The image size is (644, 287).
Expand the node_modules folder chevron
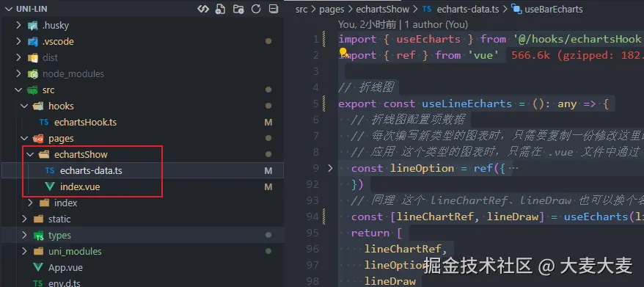[18, 74]
